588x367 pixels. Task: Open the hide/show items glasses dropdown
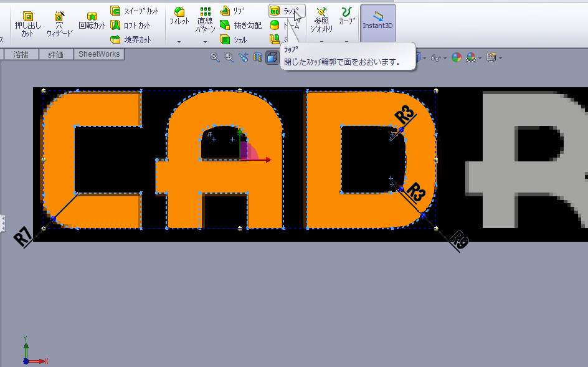coord(438,58)
